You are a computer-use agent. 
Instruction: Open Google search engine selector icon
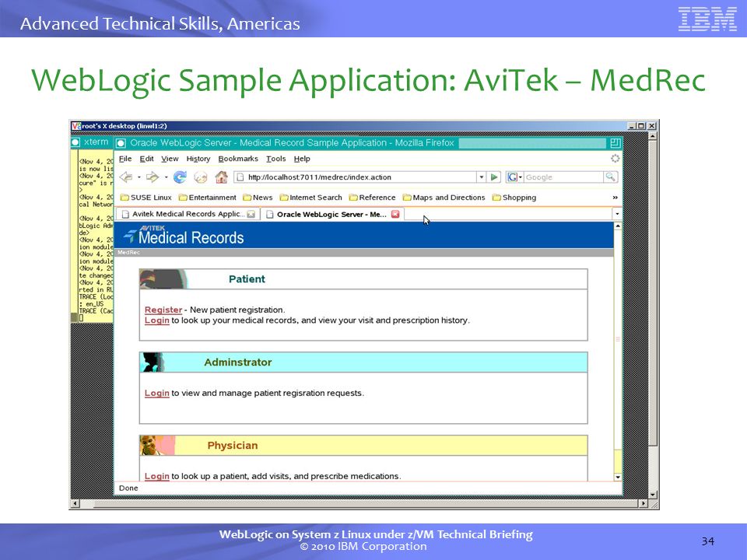click(x=514, y=177)
